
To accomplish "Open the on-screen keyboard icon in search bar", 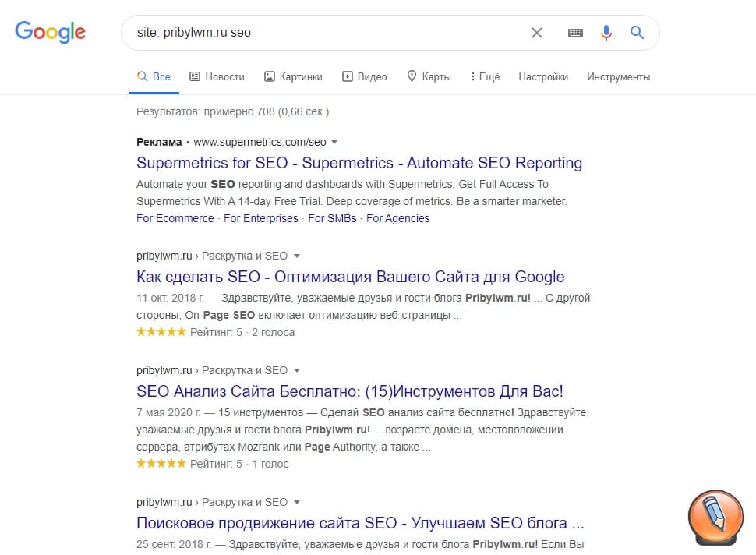I will [x=575, y=33].
